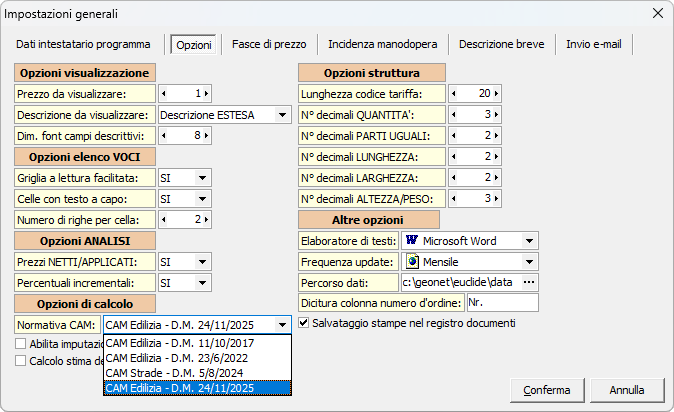674x412 pixels.
Task: Check the Calcolo stima checkbox
Action: (21, 361)
